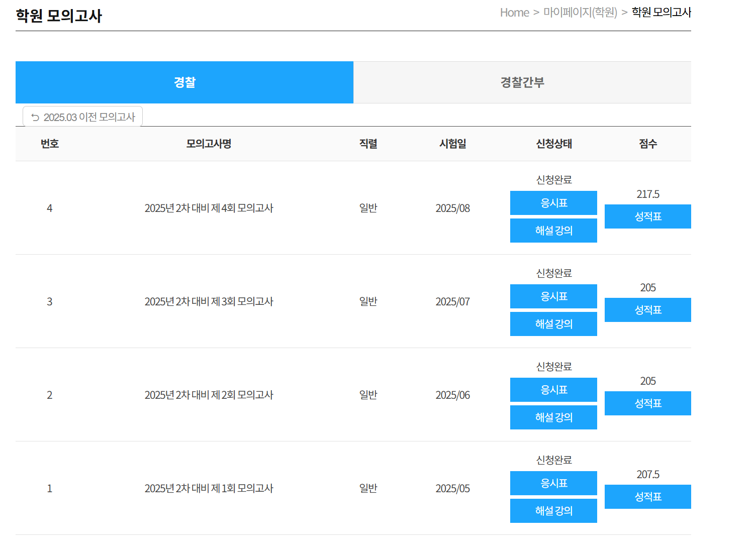
Task: Open 응시표 for 제4회 모의고사
Action: (x=553, y=203)
